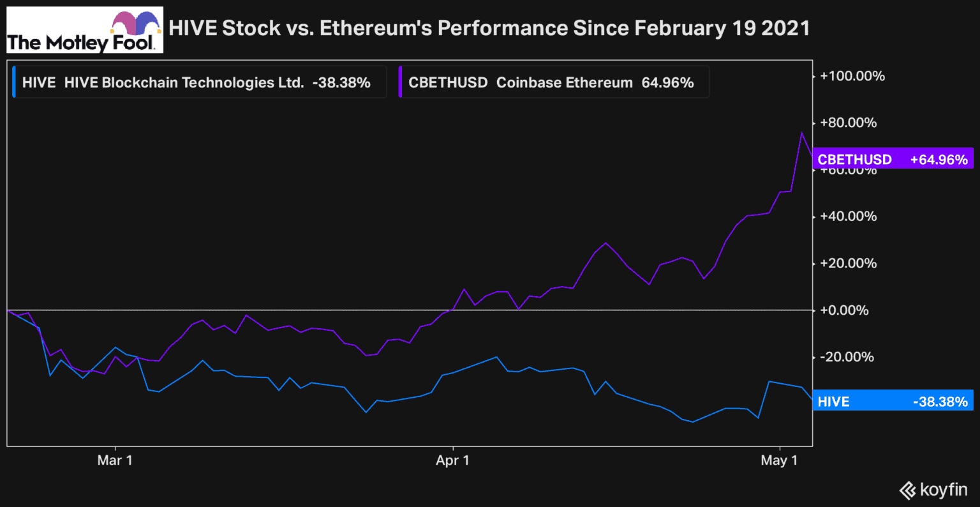Viewport: 980px width, 507px height.
Task: Select the CBETHUSD Coinbase Ethereum legend entry
Action: click(551, 82)
